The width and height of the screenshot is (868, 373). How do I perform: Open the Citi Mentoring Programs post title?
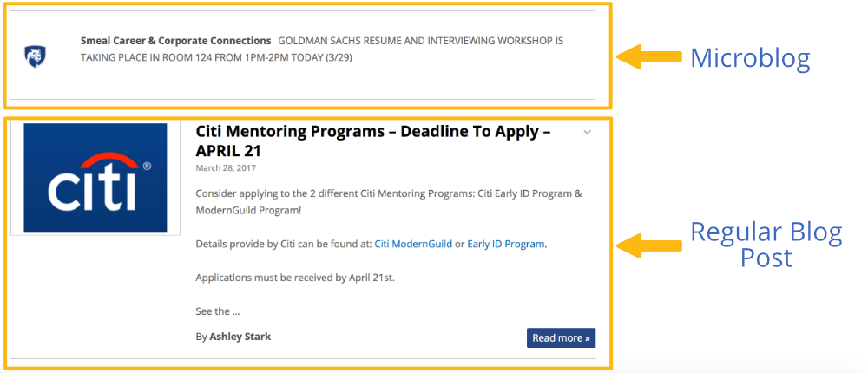pos(373,141)
